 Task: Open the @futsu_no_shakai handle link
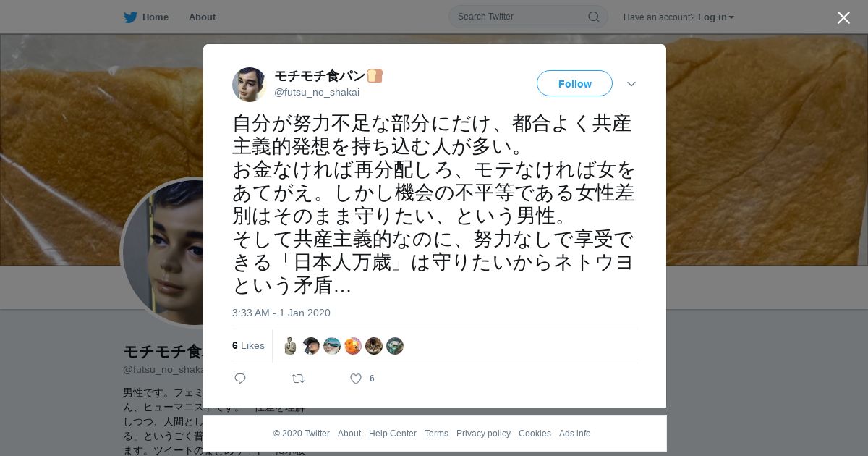tap(317, 92)
